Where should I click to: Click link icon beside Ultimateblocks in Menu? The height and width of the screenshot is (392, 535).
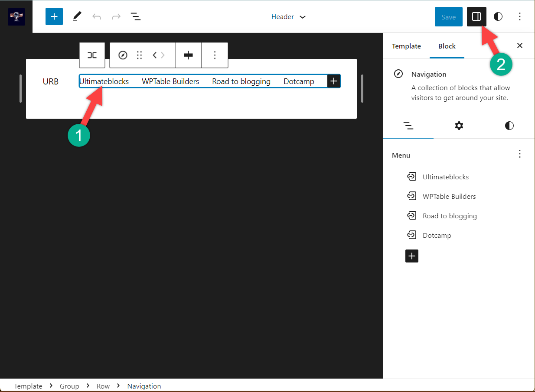point(411,176)
